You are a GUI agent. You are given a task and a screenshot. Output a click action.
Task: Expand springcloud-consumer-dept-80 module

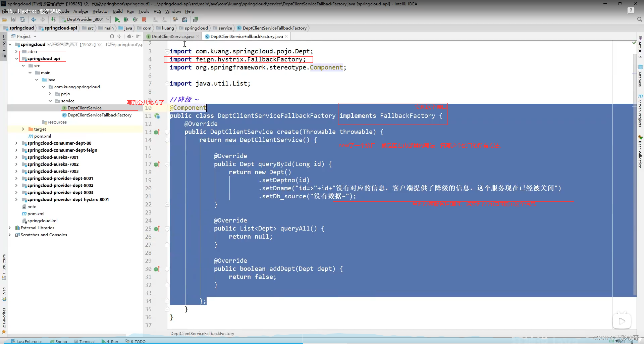16,143
